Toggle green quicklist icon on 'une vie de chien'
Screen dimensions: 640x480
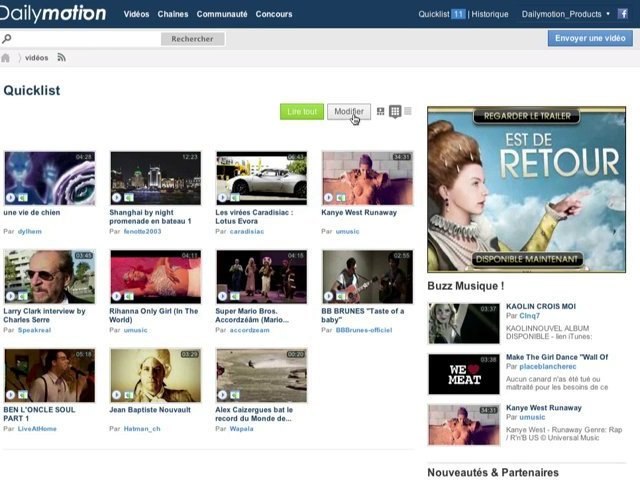click(x=23, y=198)
